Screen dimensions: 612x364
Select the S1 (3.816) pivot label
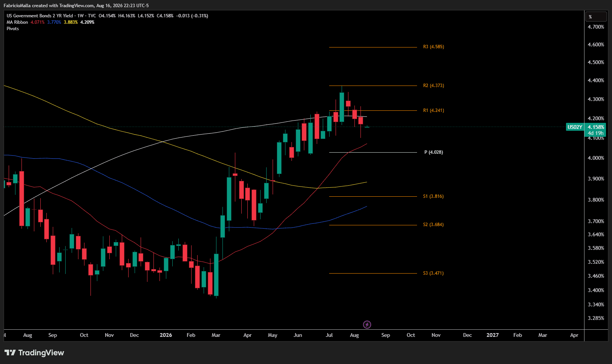(x=433, y=196)
